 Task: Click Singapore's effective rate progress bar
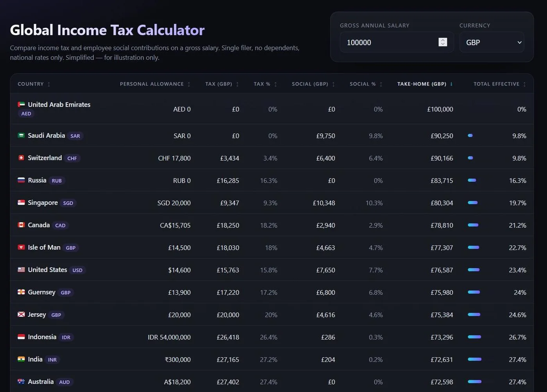[x=473, y=203]
